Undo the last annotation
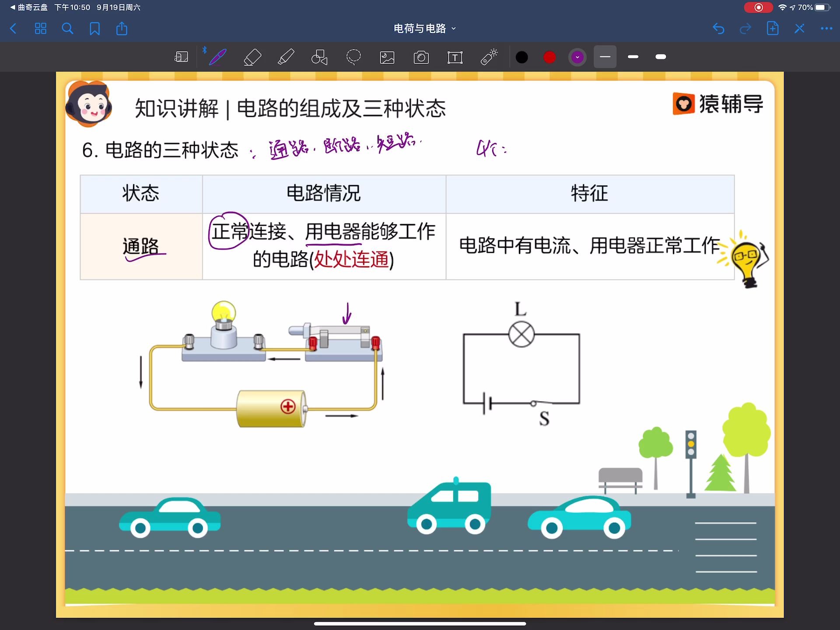840x630 pixels. [718, 28]
